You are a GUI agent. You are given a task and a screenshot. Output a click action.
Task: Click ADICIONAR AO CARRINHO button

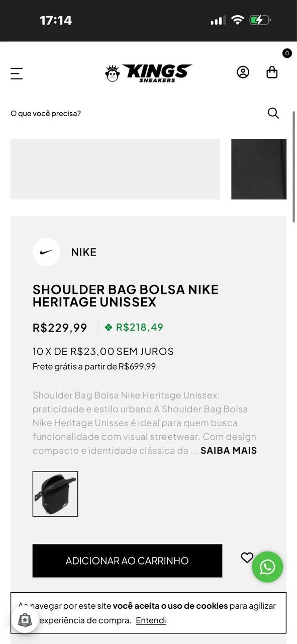click(127, 560)
